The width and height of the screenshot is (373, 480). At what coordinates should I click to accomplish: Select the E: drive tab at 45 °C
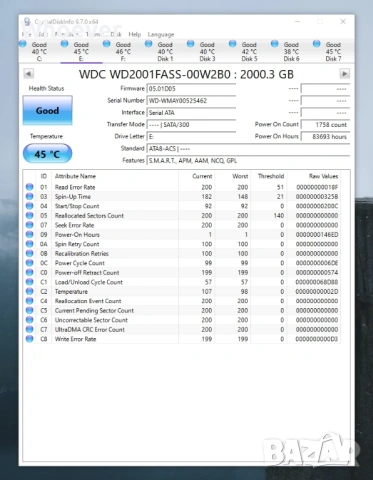coord(81,51)
